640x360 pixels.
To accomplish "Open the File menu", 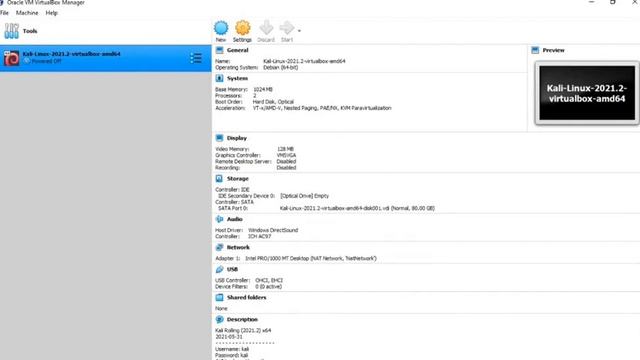I will tap(4, 13).
